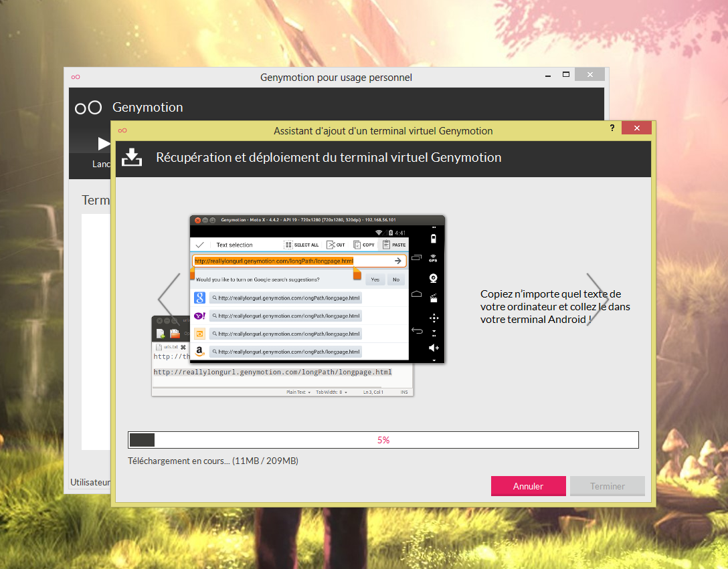
Task: Click the download icon in the wizard header
Action: 132,158
